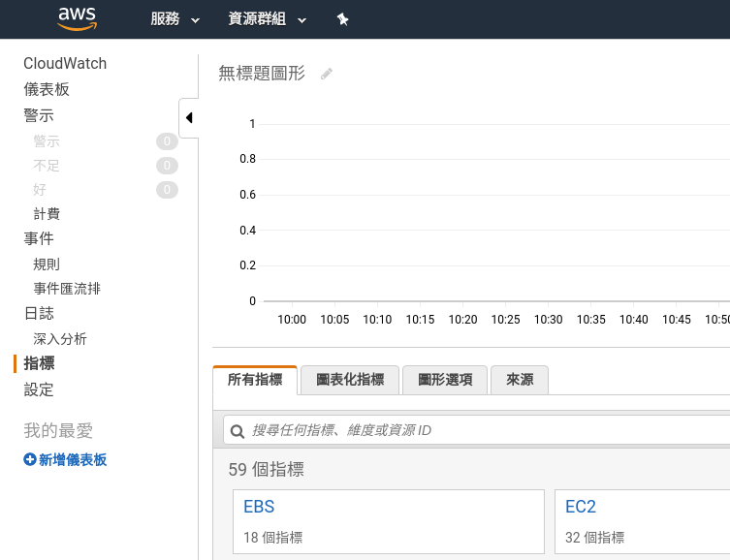
Task: Open 事件匯流排 in sidebar
Action: pos(67,289)
